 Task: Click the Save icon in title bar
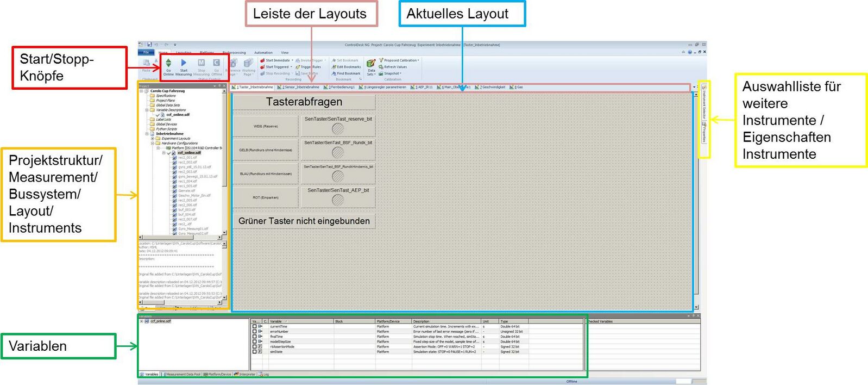point(149,45)
